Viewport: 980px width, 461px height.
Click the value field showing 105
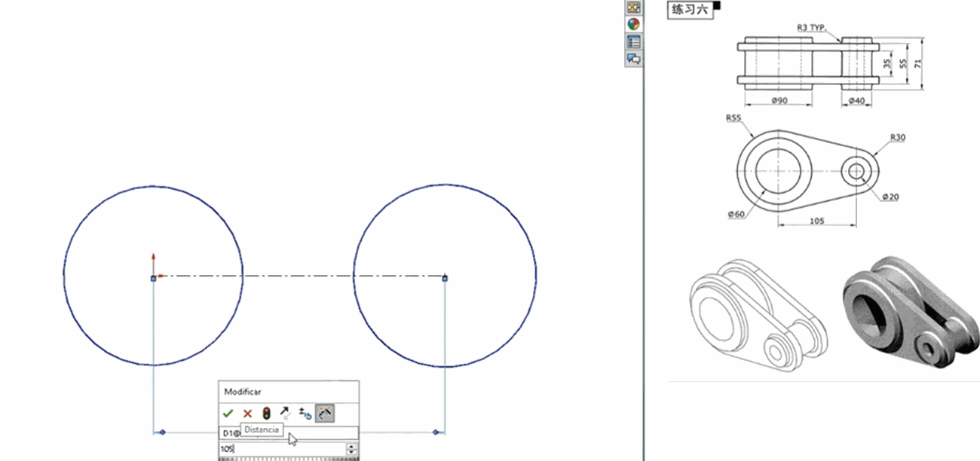coord(280,449)
